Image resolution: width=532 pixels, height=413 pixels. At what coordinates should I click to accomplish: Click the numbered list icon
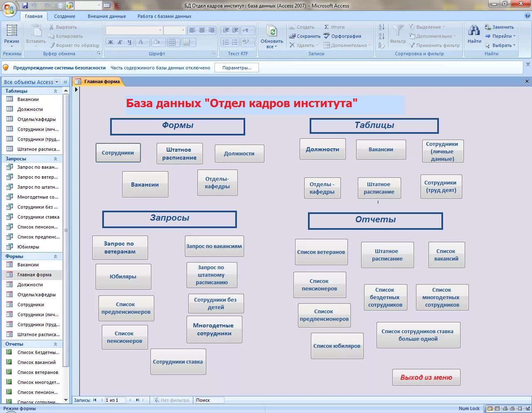point(226,42)
